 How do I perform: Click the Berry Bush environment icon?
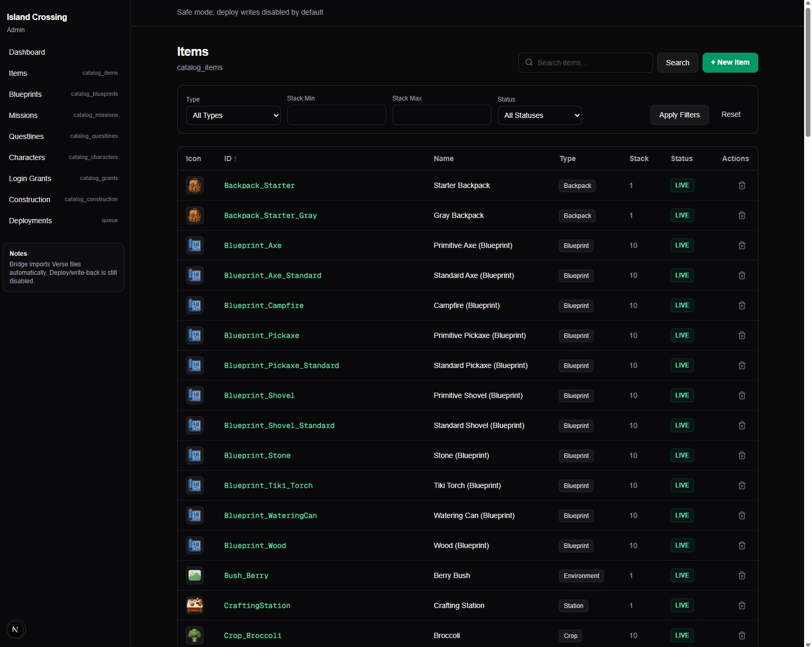click(195, 575)
